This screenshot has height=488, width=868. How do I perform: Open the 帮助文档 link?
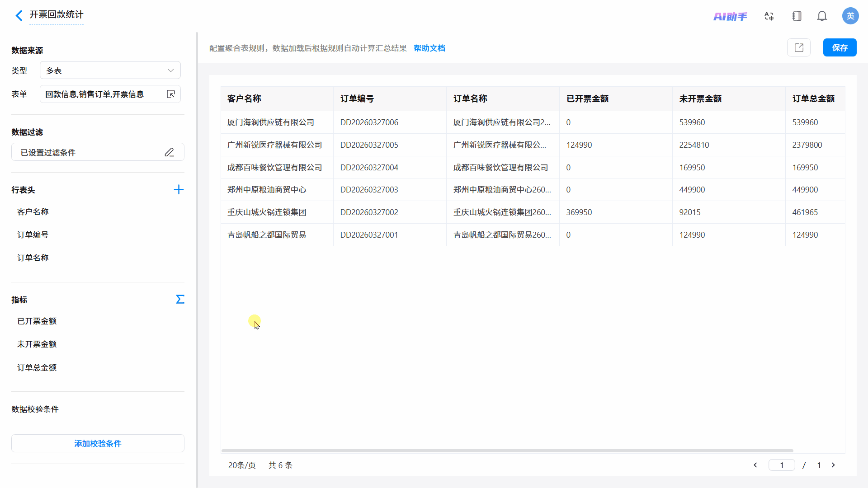coord(429,48)
